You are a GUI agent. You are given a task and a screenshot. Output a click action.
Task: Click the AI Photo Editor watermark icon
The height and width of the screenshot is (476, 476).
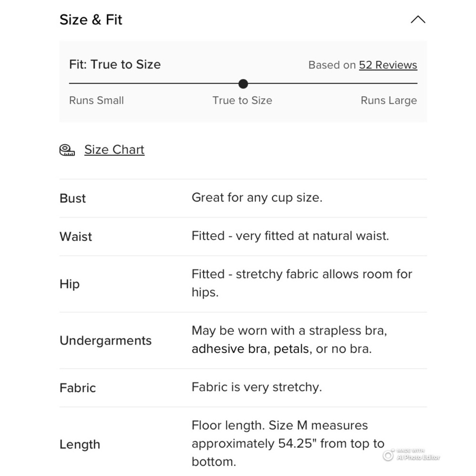point(388,456)
